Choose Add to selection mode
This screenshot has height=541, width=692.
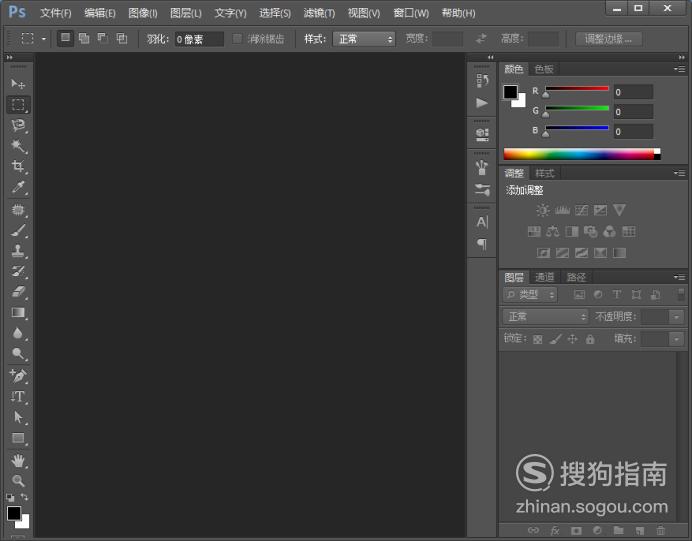[x=84, y=39]
